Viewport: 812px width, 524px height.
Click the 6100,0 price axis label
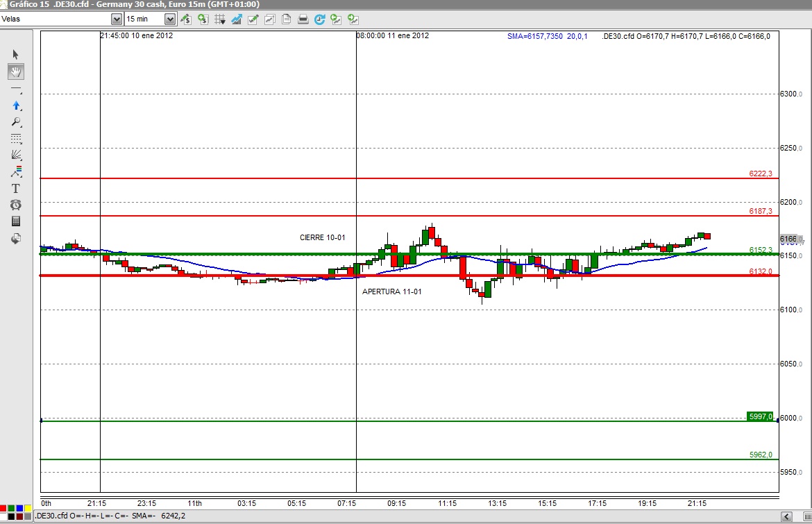pos(791,310)
